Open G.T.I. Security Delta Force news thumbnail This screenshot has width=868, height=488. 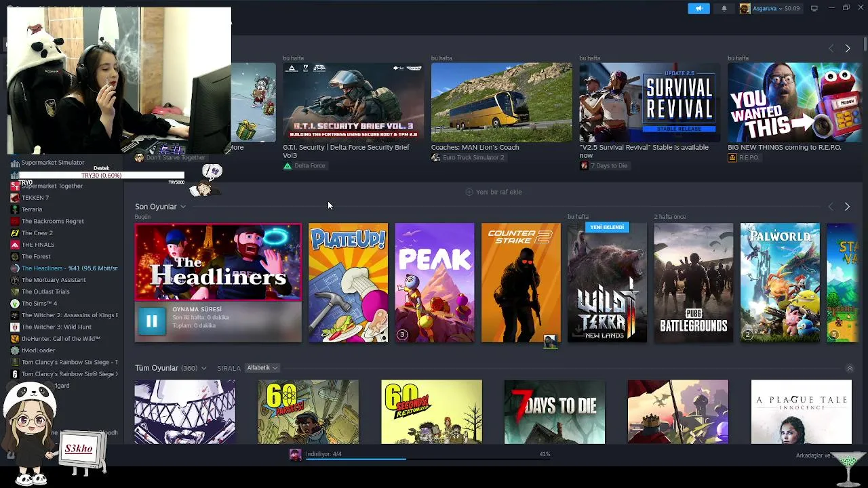[353, 102]
